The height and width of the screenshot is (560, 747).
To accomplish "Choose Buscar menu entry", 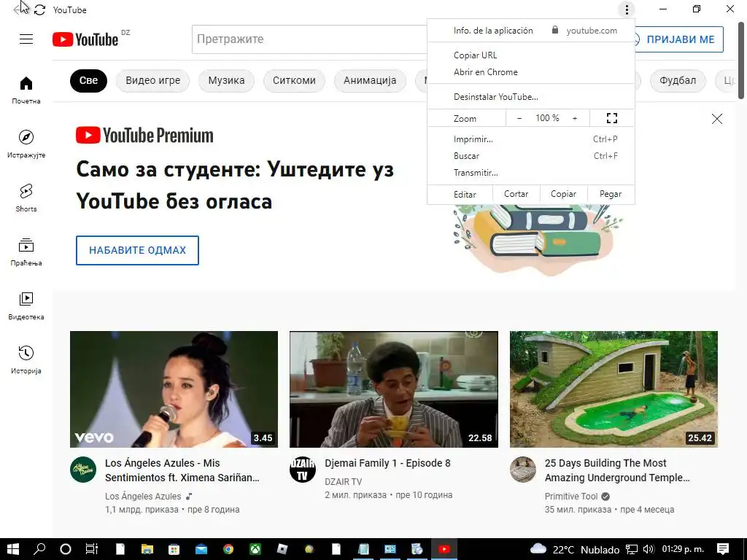I will tap(531, 156).
